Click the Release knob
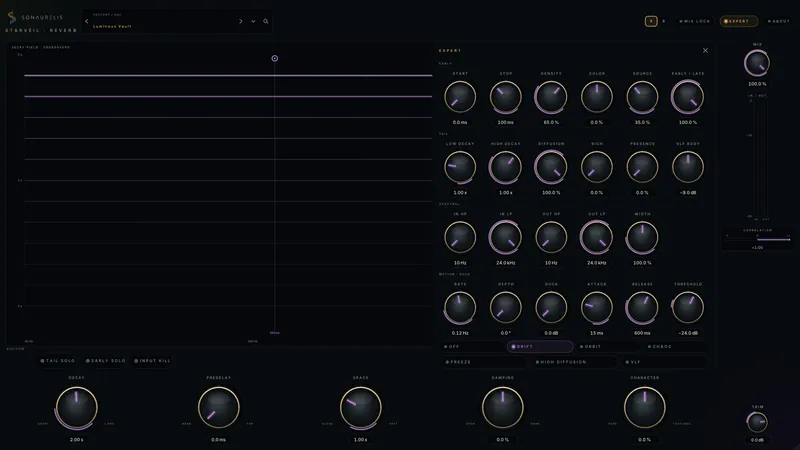This screenshot has width=800, height=450. click(642, 308)
